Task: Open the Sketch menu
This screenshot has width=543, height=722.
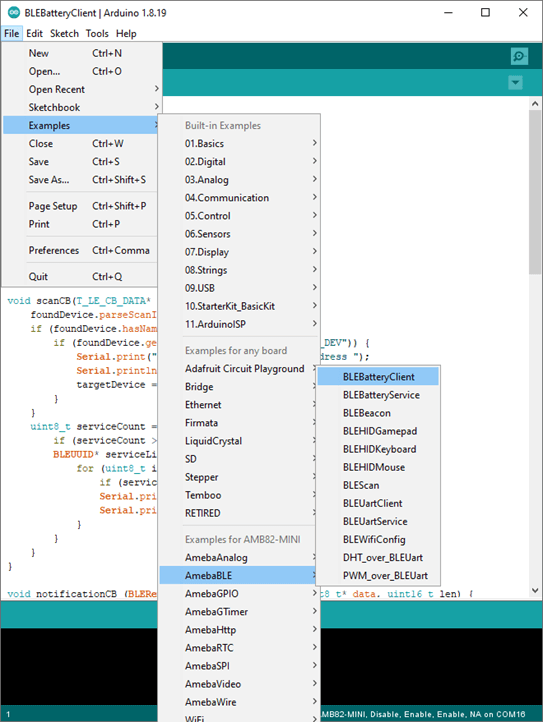Action: tap(64, 34)
